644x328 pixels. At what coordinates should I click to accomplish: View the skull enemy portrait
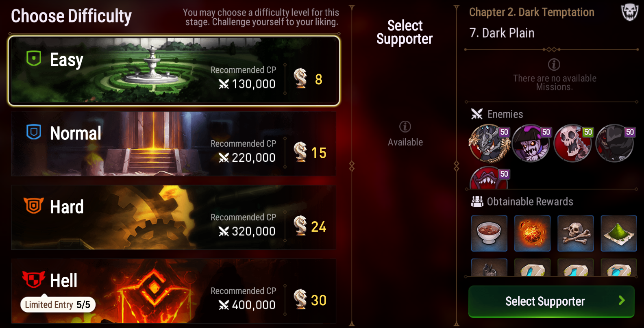[573, 143]
